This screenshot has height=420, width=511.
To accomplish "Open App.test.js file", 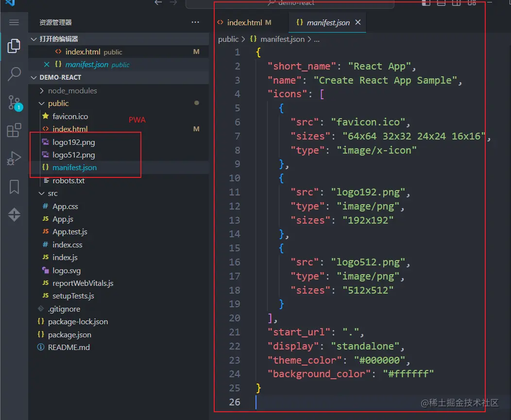I will (x=119, y=232).
